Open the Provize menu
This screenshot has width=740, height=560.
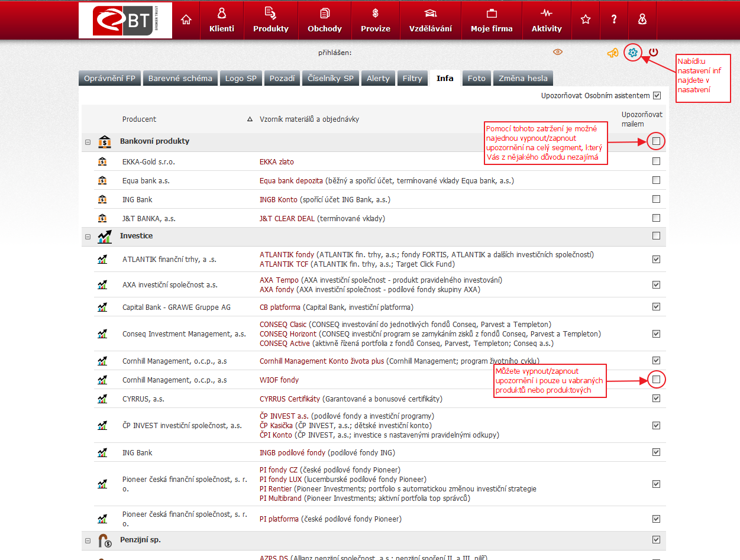point(376,20)
